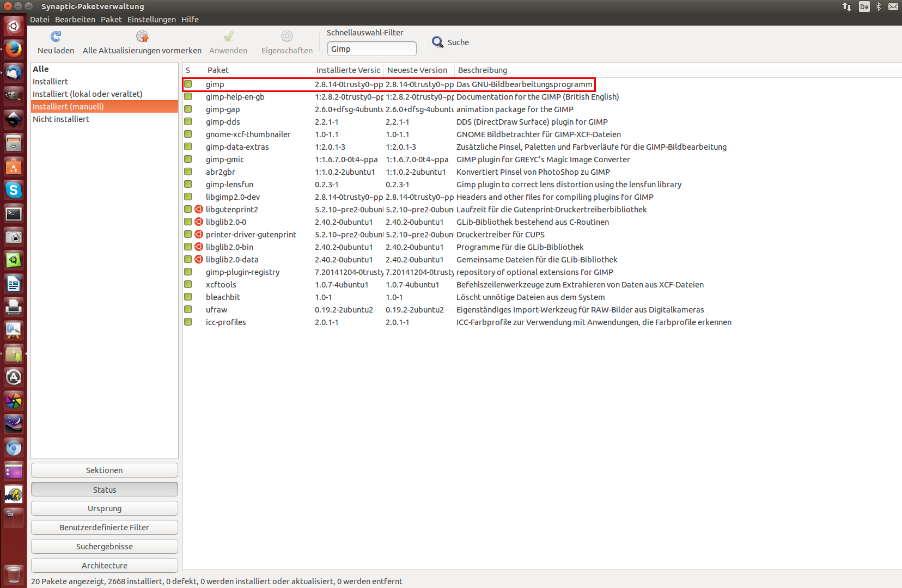
Task: Select Nicht installiert in status list
Action: [61, 119]
